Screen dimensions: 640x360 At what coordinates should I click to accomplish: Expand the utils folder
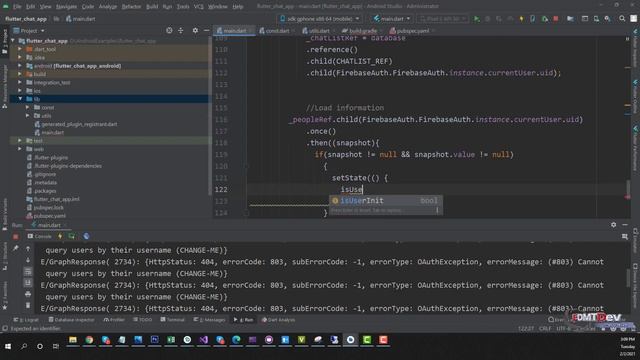click(27, 116)
